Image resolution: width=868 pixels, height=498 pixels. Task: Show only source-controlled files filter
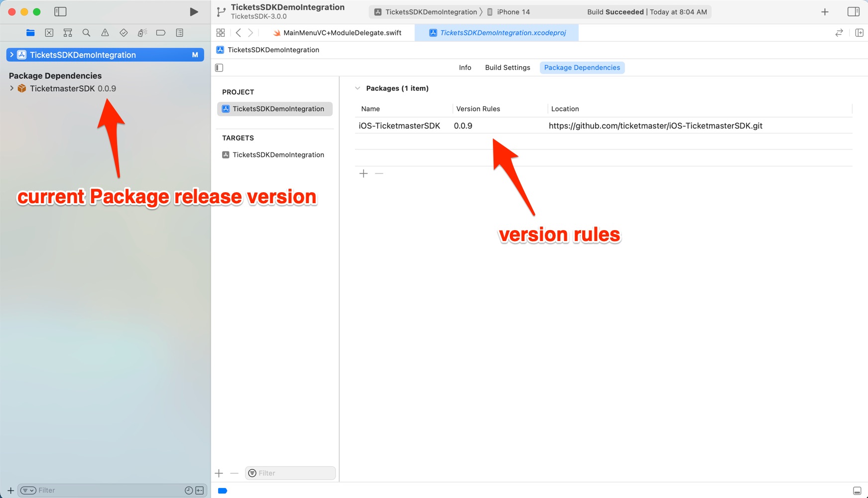[x=200, y=491]
